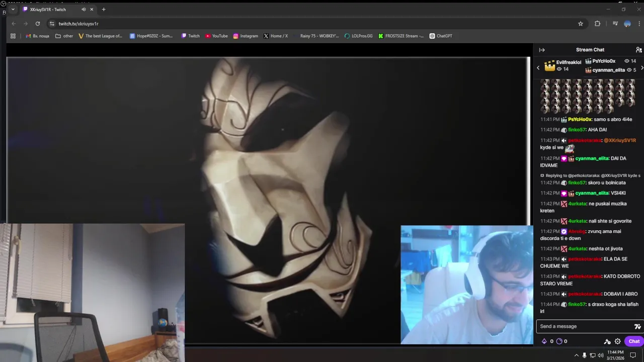Open the Chrome profile avatar
644x362 pixels.
click(627, 24)
